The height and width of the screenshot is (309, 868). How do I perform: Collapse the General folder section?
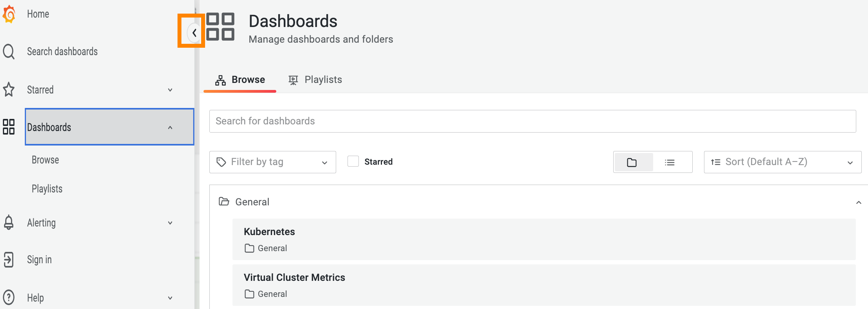pyautogui.click(x=859, y=202)
